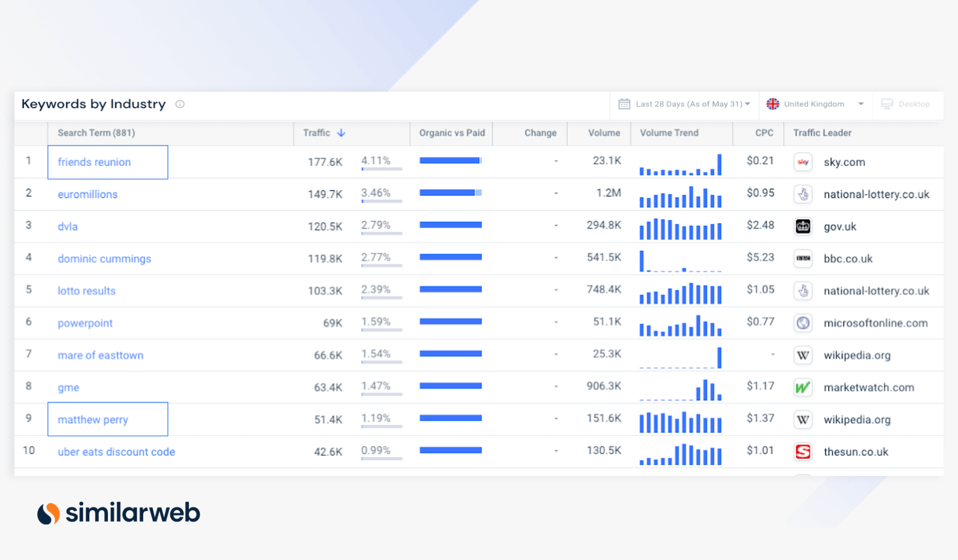The height and width of the screenshot is (560, 958).
Task: Click the 4.11% traffic share bar
Action: (382, 169)
